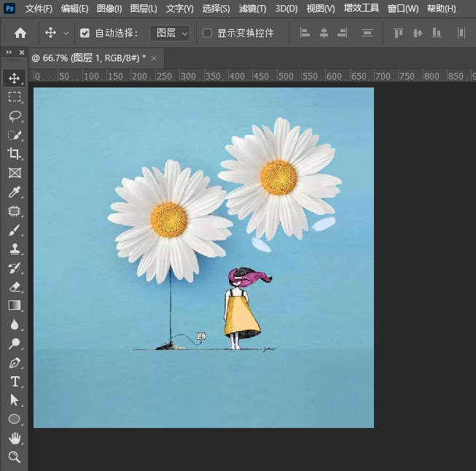Uncheck the 自动选择 checkbox
Screen dimensions: 476x471
[85, 34]
